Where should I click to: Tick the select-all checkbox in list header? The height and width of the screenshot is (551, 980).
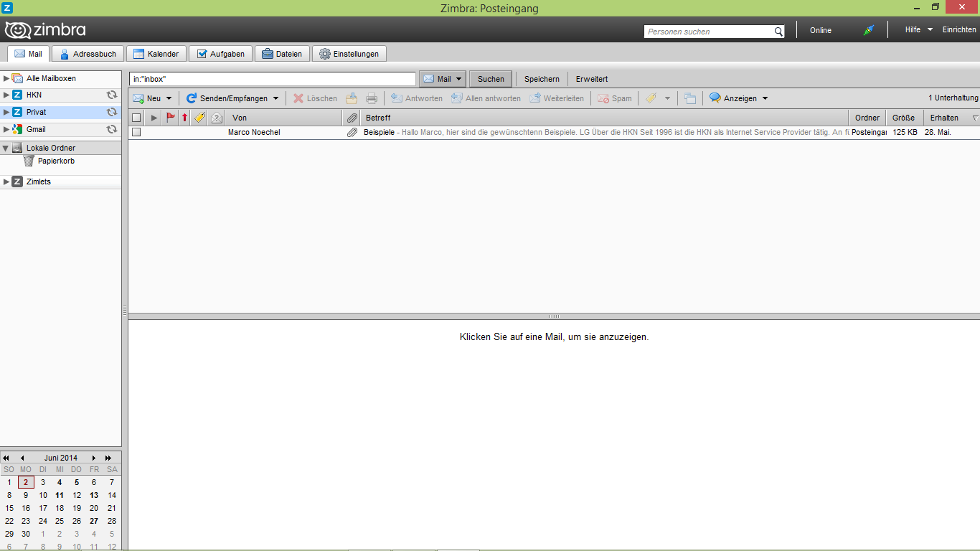[x=136, y=118]
